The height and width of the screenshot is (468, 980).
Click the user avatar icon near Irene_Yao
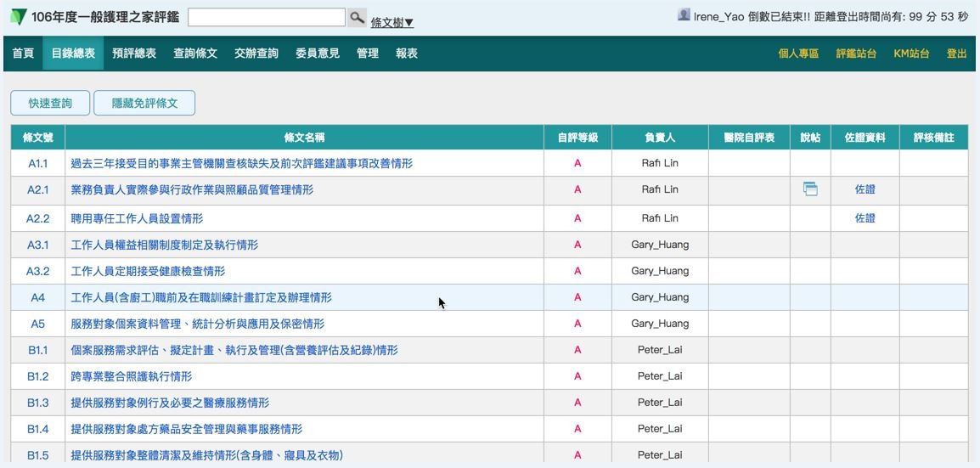click(684, 14)
